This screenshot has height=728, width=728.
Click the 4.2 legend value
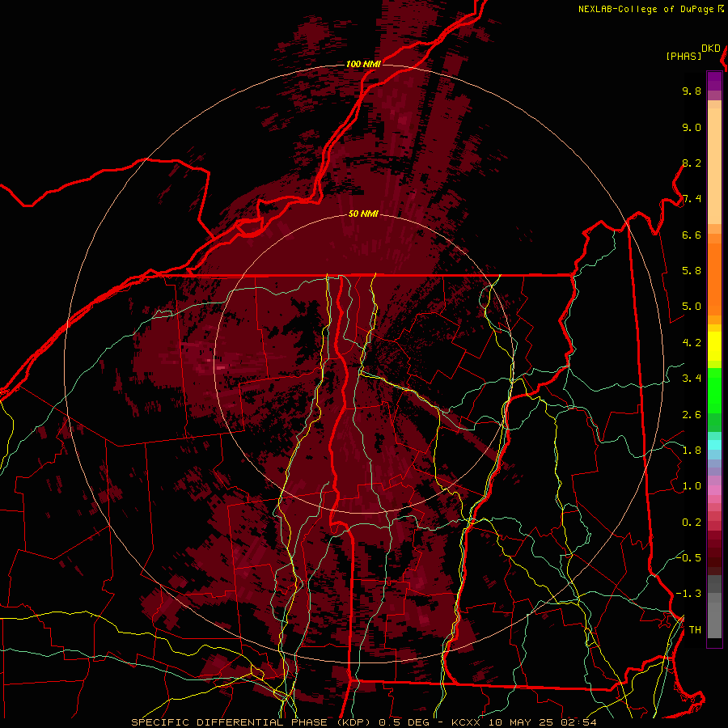click(x=692, y=343)
